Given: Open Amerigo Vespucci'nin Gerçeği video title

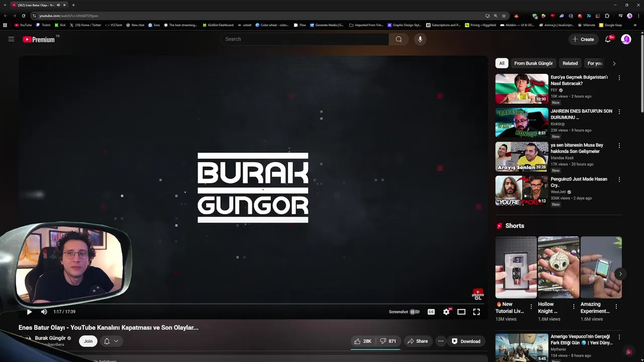Looking at the screenshot, I should (x=582, y=339).
